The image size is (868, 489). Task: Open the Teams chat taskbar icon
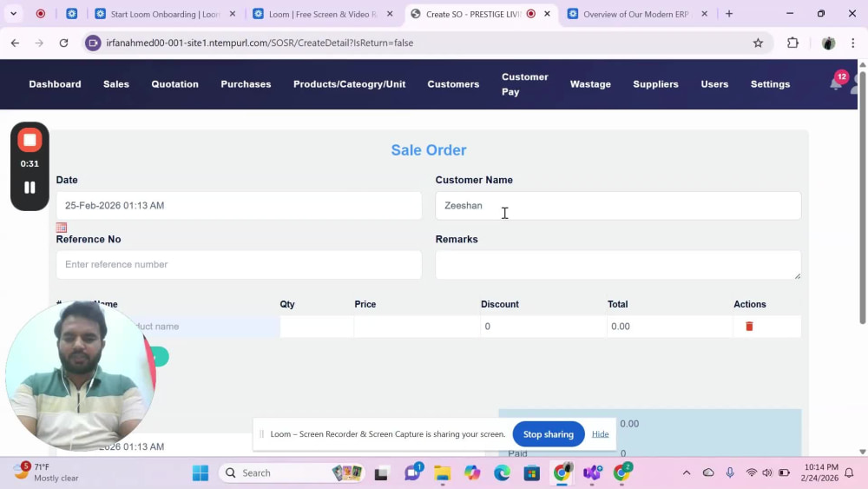[x=412, y=473]
